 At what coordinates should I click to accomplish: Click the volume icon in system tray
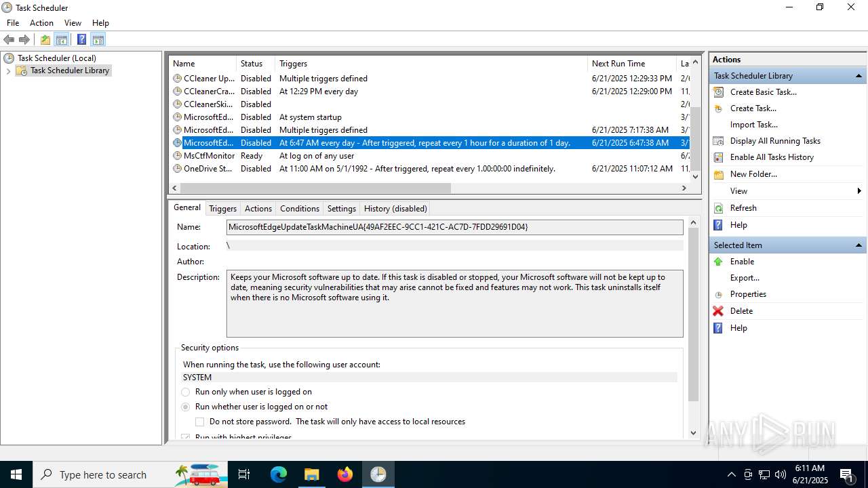[781, 474]
